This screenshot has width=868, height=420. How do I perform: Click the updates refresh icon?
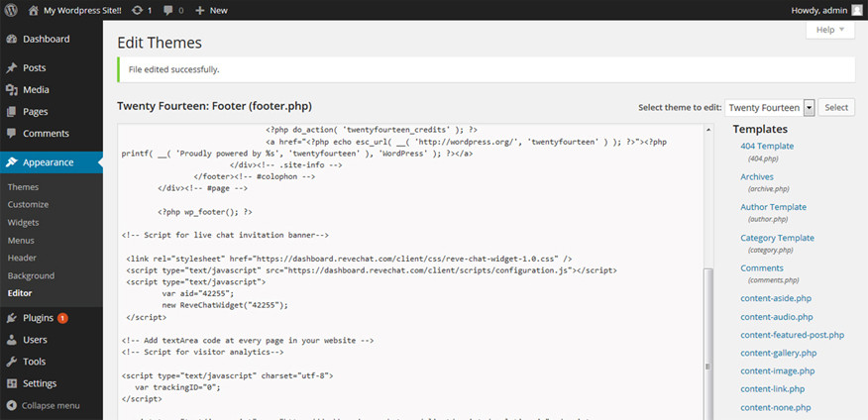pos(137,10)
